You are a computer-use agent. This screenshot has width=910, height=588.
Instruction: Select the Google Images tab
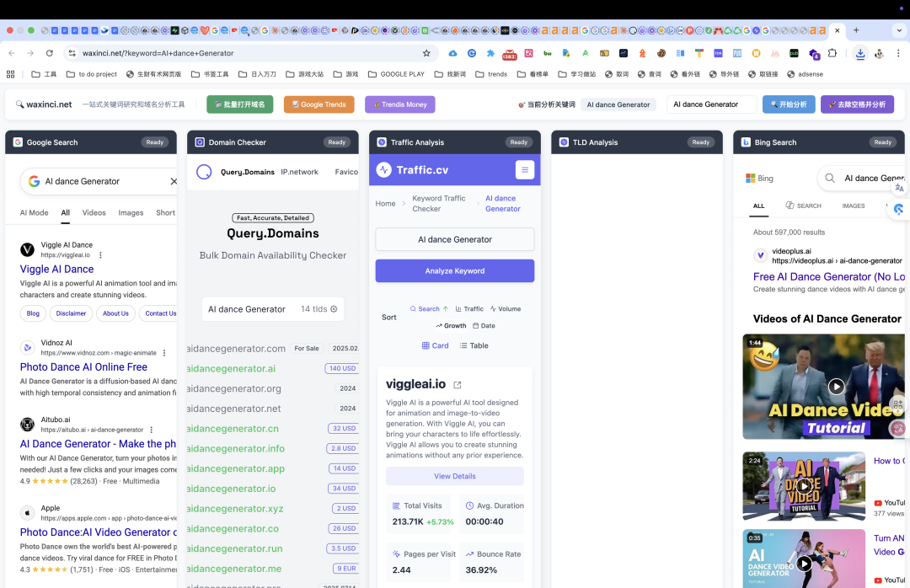(x=131, y=212)
